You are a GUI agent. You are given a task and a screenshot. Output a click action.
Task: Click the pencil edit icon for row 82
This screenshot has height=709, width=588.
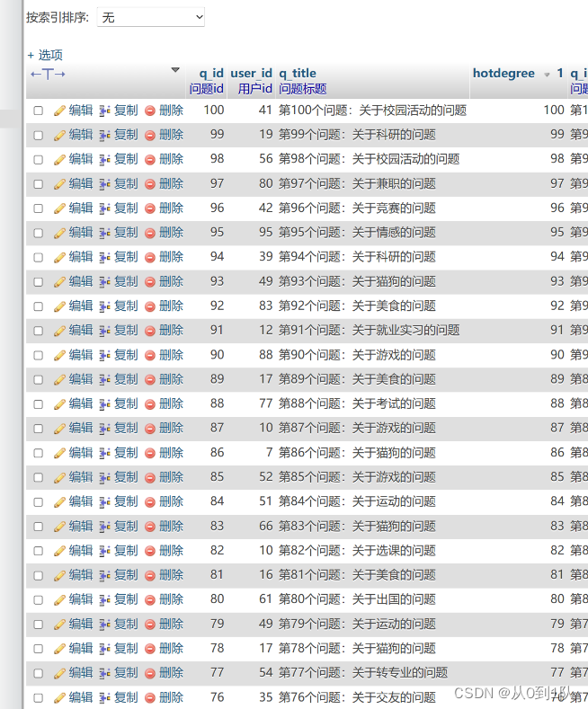click(59, 551)
